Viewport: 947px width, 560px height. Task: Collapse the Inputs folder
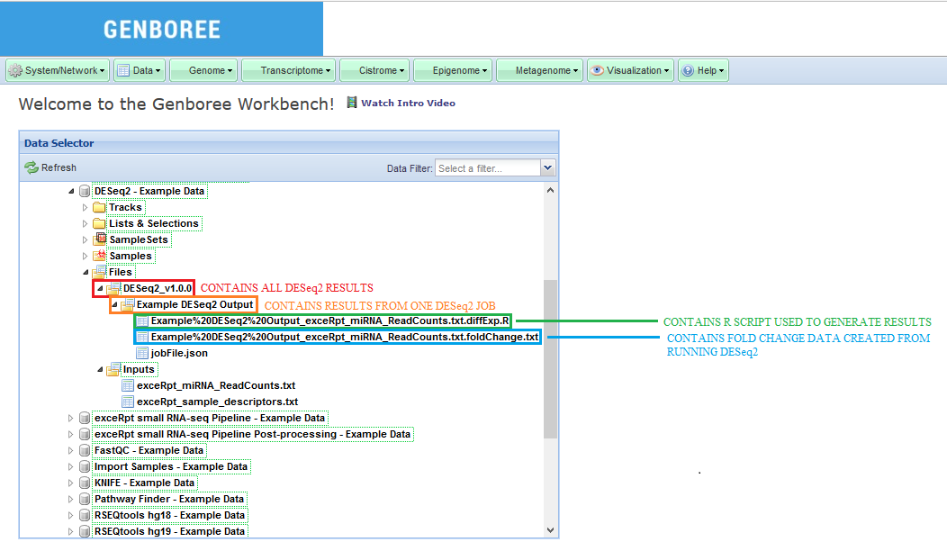(100, 370)
